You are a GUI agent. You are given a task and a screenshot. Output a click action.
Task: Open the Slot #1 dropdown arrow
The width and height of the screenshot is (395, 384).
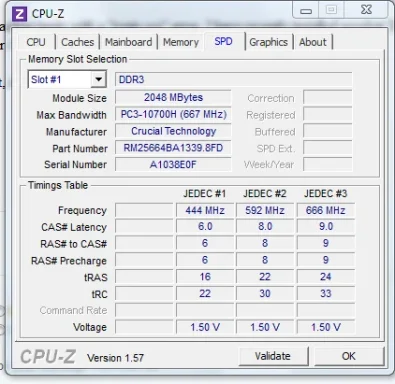click(x=98, y=79)
